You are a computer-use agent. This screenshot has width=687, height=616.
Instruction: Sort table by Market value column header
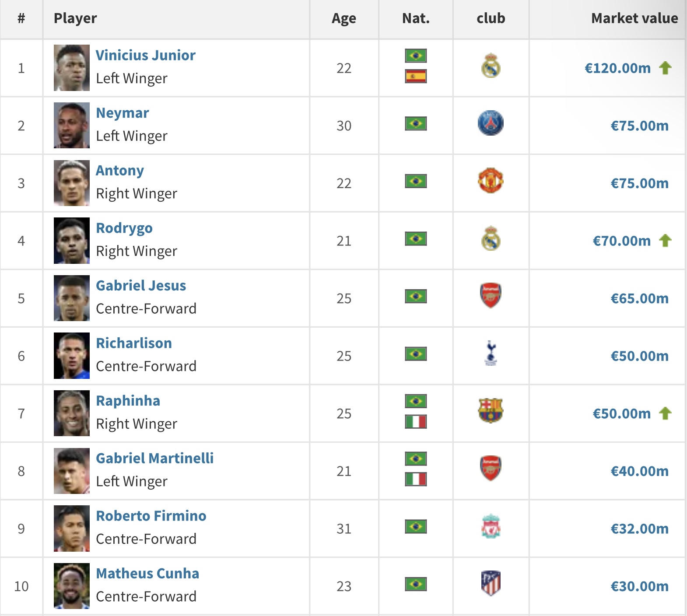click(x=634, y=18)
